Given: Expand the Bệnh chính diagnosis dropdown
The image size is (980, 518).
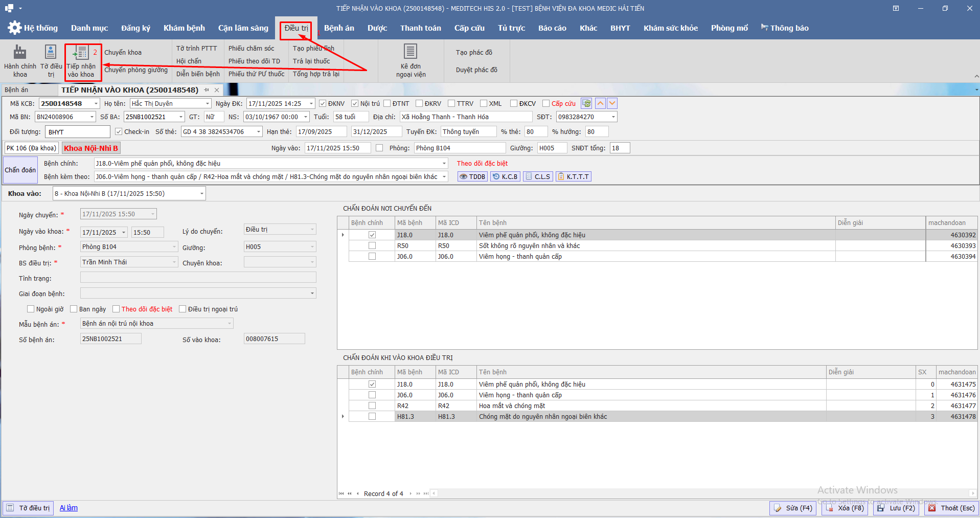Looking at the screenshot, I should pyautogui.click(x=444, y=164).
